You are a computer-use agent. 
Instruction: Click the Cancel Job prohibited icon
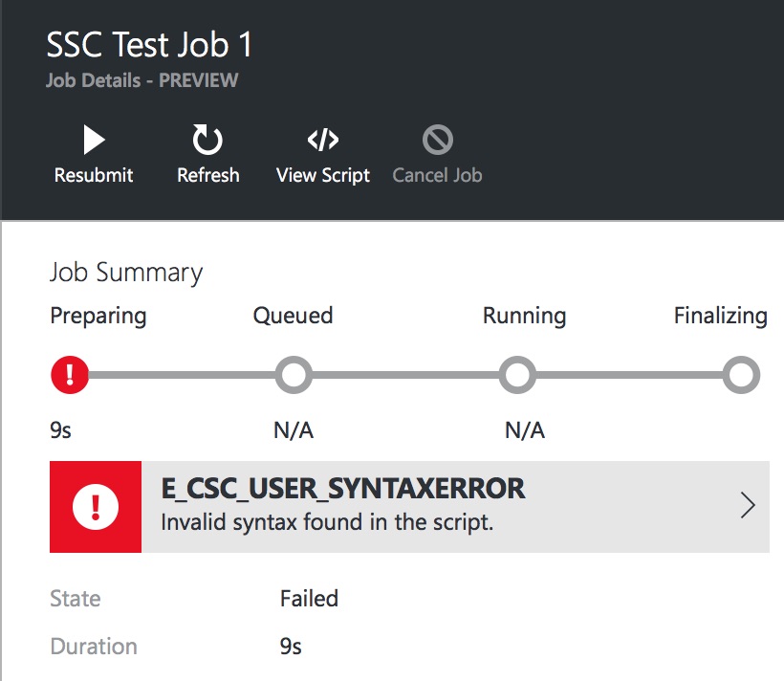coord(437,141)
